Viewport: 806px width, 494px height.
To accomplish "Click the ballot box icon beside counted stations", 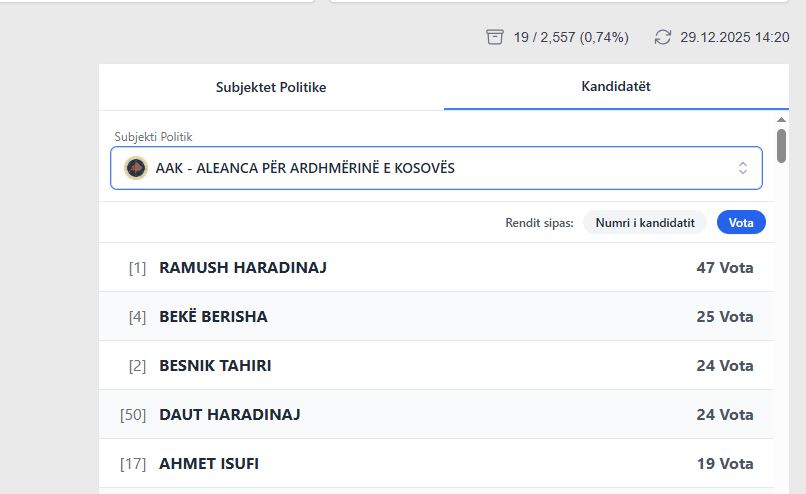I will 494,37.
